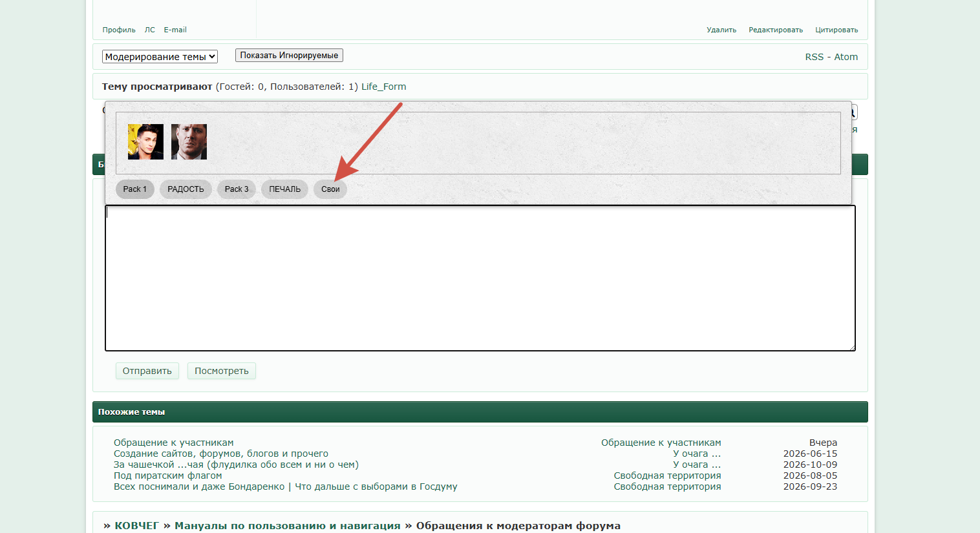Viewport: 980px width, 533px height.
Task: Click the Удалить post link
Action: [721, 30]
